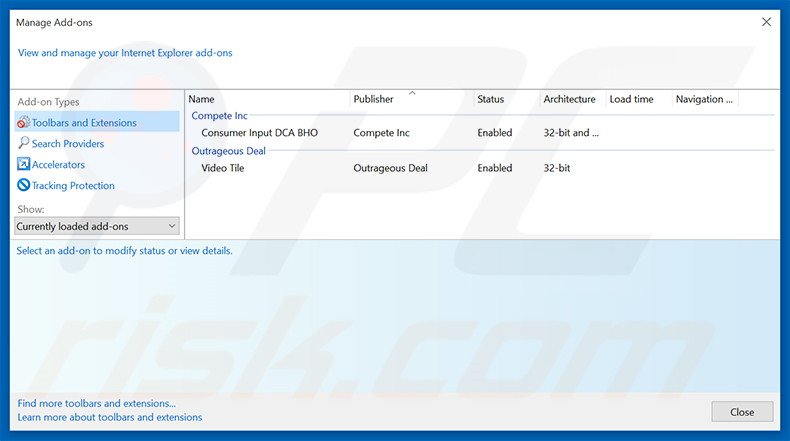This screenshot has height=441, width=790.
Task: Click the Search Providers magnifier icon
Action: 24,144
